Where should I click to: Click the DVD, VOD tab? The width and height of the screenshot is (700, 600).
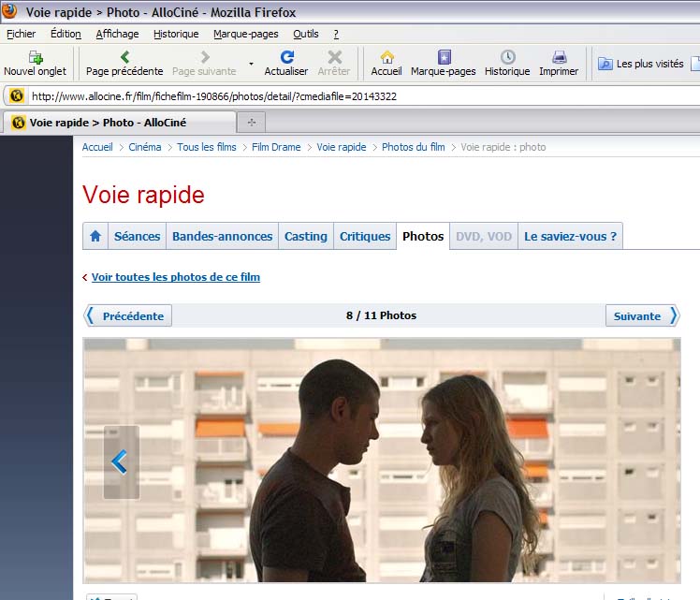[484, 236]
